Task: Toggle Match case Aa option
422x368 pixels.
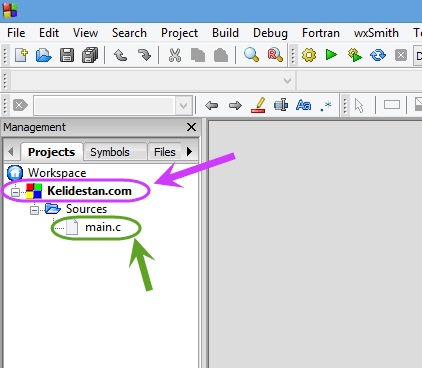Action: [x=303, y=105]
